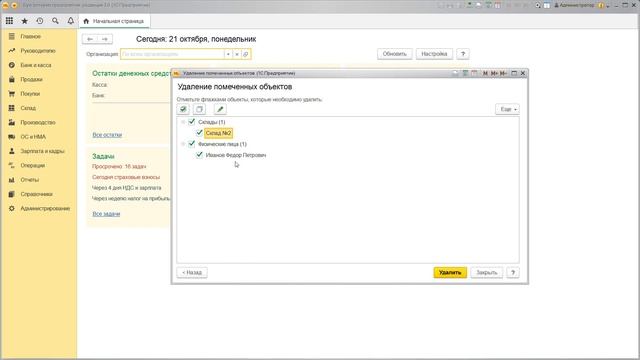Check all objects with the green checkmark icon
This screenshot has height=360, width=640.
(183, 109)
